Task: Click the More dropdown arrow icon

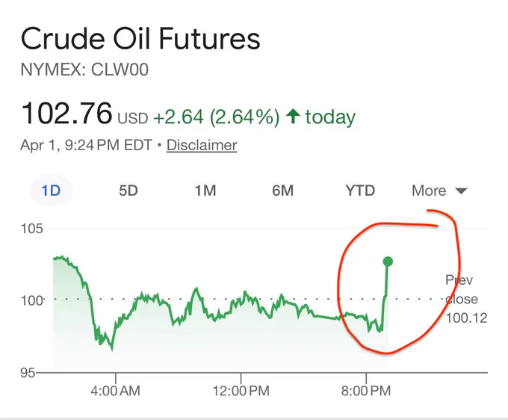Action: pyautogui.click(x=461, y=191)
